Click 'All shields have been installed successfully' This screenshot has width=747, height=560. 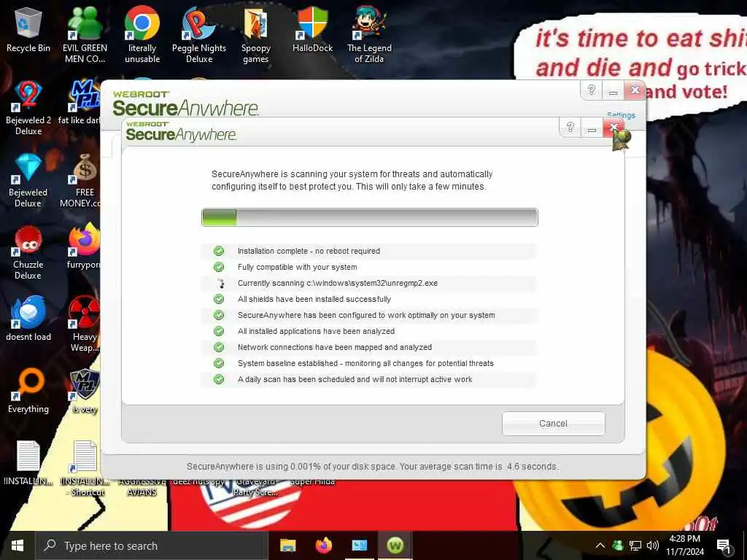pos(368,299)
